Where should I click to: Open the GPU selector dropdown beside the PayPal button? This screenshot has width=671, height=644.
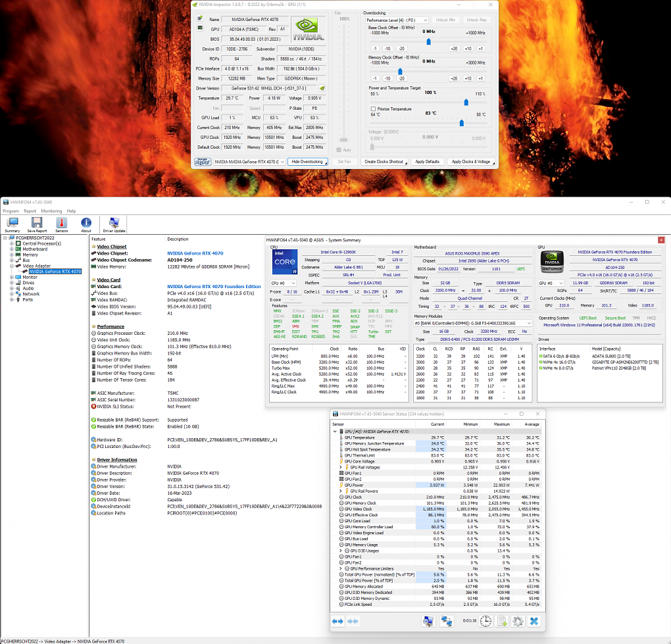[x=249, y=162]
